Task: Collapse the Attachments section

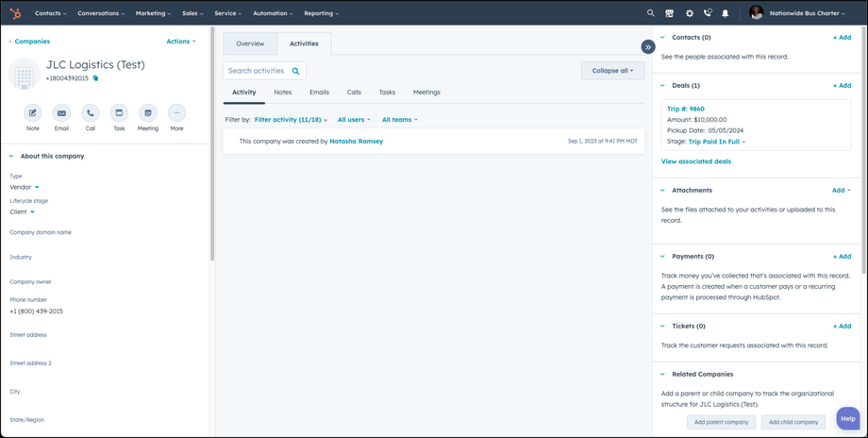Action: (662, 190)
